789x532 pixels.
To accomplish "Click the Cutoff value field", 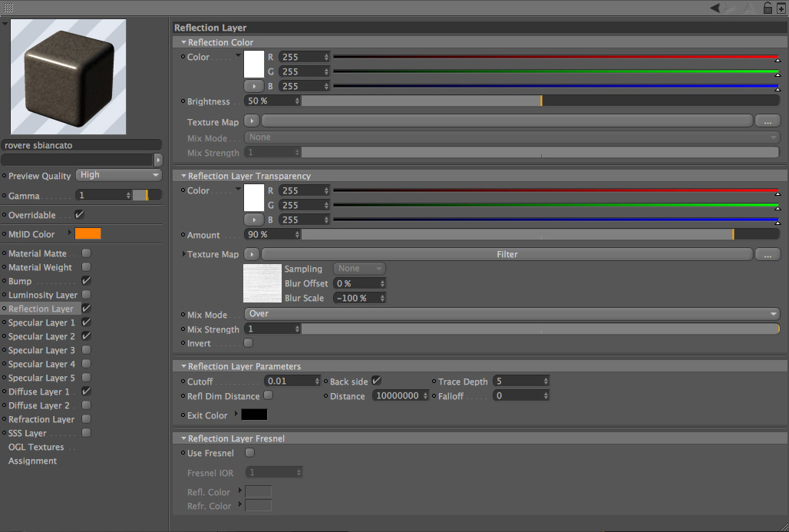I will click(292, 381).
